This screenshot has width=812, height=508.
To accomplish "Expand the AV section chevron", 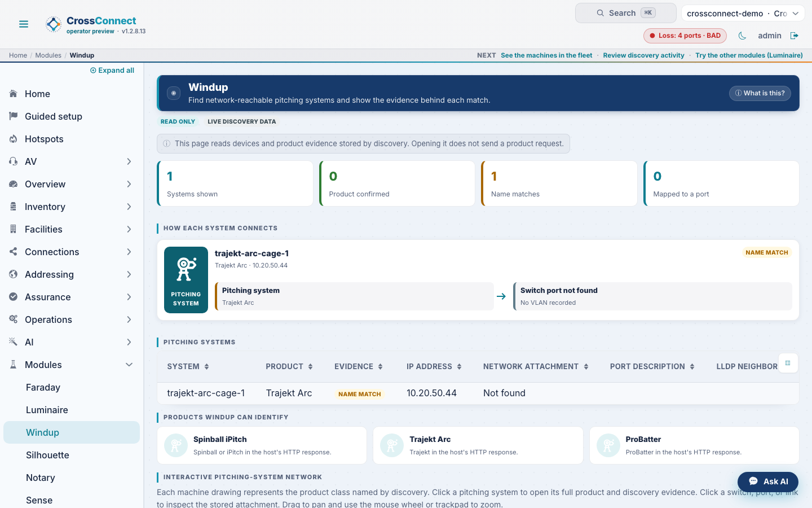I will (129, 161).
